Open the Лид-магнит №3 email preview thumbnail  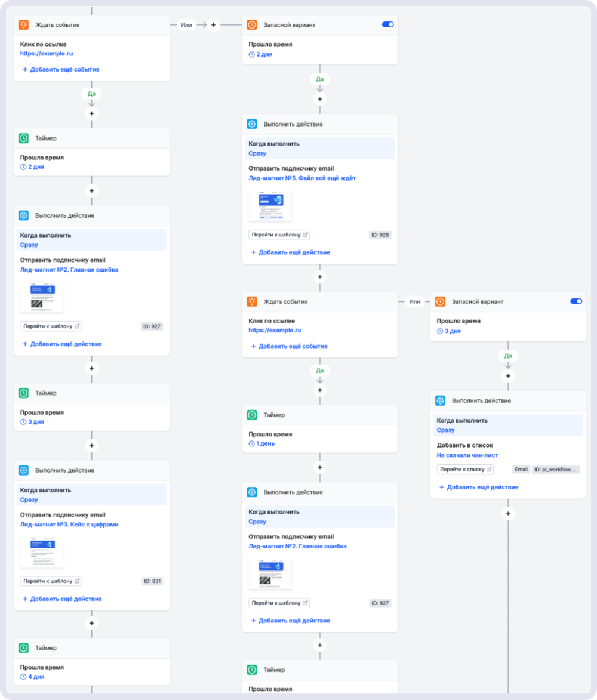42,552
